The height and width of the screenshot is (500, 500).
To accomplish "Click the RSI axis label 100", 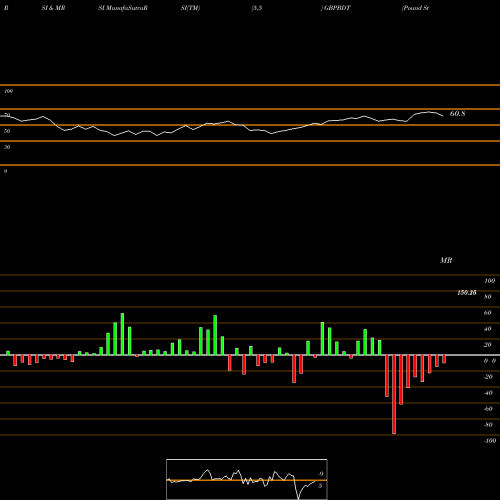I will 8,91.
